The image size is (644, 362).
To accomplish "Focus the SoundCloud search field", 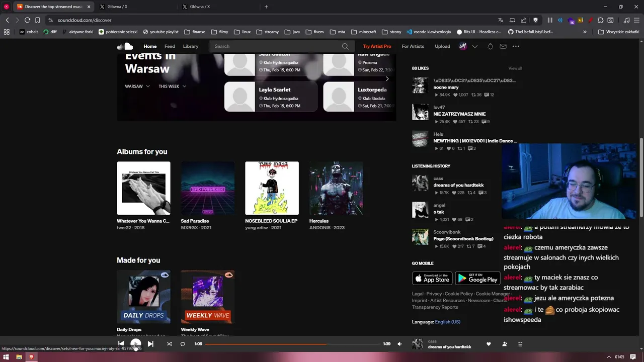I will pos(282,46).
